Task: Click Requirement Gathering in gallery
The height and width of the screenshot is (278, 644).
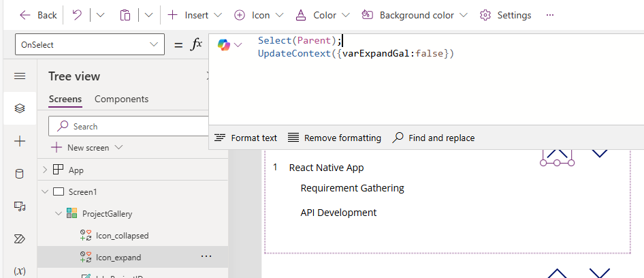Action: click(353, 188)
